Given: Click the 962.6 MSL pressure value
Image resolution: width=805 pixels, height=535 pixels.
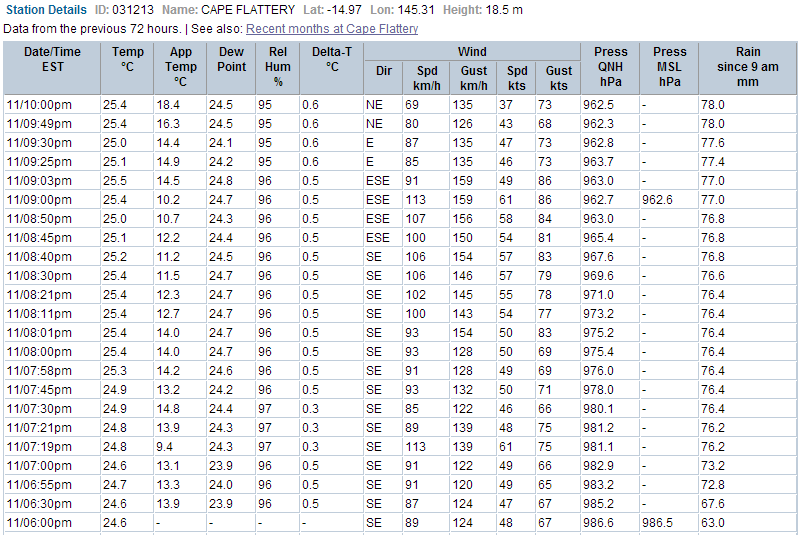Looking at the screenshot, I should point(657,199).
